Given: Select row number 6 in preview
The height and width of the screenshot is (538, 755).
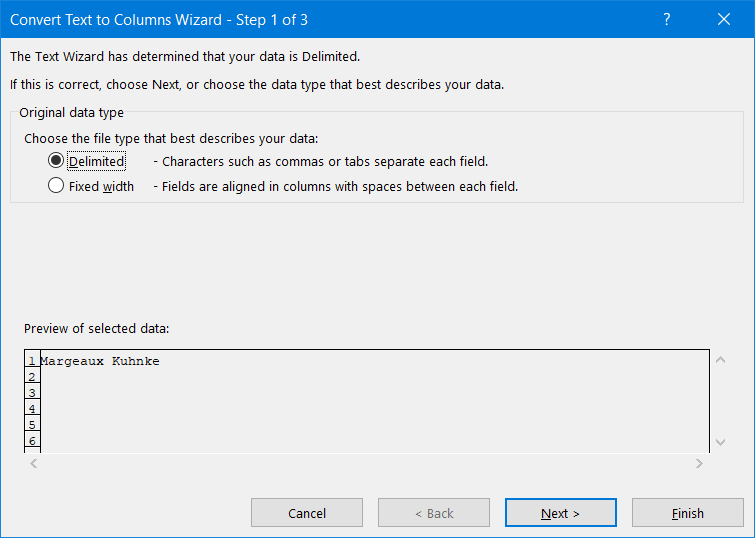Looking at the screenshot, I should 32,441.
